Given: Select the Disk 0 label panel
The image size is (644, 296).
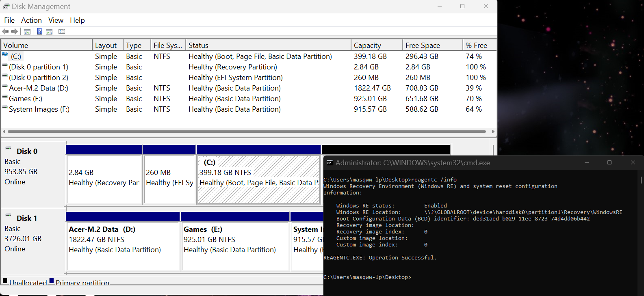Looking at the screenshot, I should coord(33,175).
